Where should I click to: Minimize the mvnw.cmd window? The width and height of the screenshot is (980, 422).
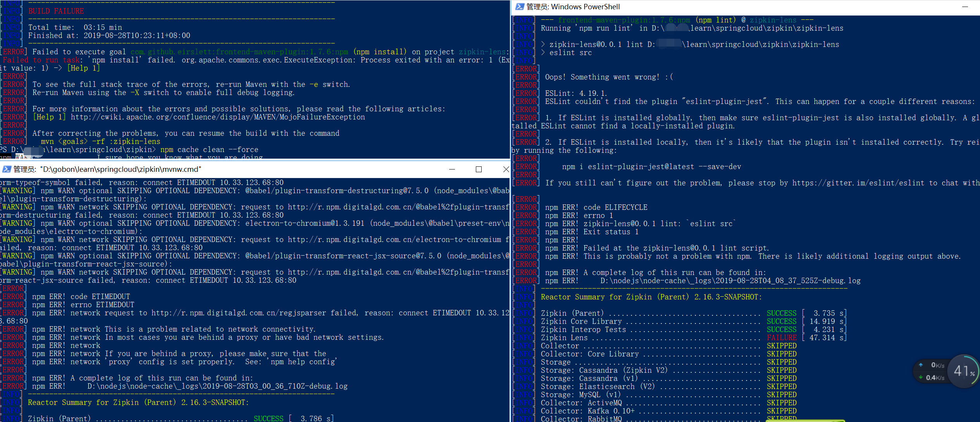[x=451, y=169]
